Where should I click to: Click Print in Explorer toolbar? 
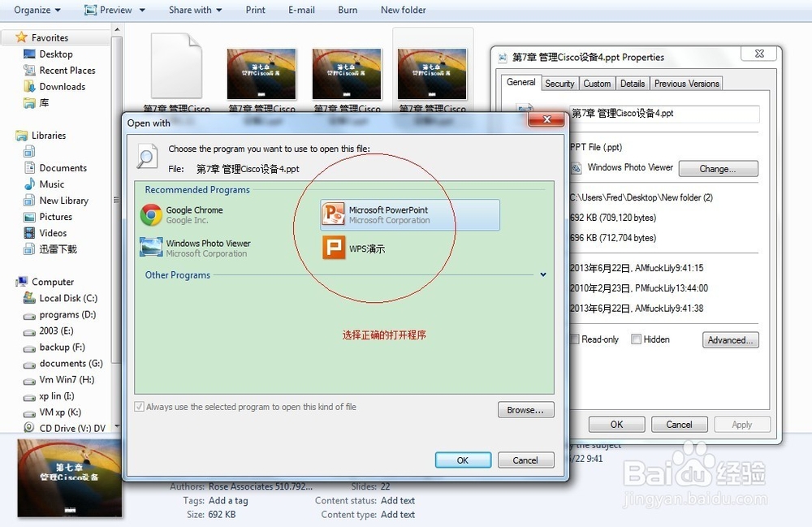point(255,10)
